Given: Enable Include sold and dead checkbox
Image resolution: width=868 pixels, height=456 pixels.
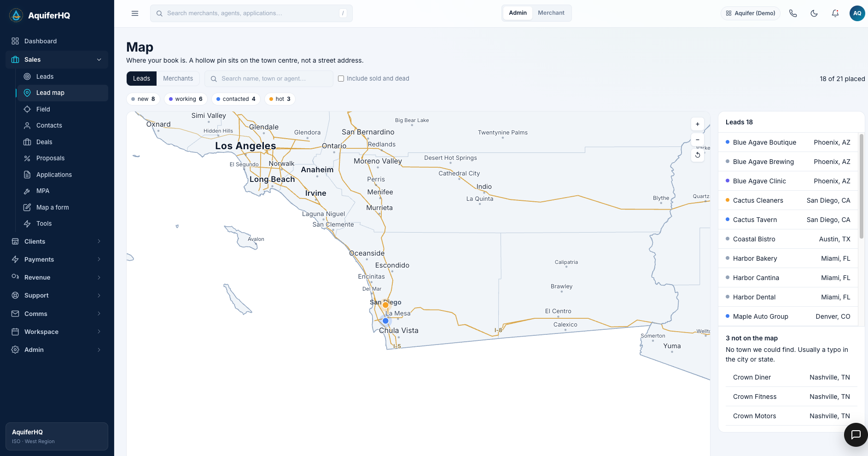Looking at the screenshot, I should coord(341,79).
